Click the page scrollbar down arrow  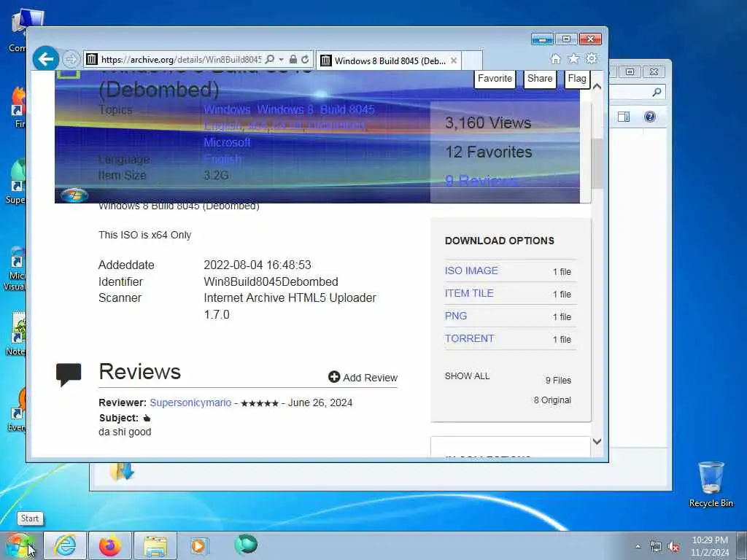pyautogui.click(x=597, y=441)
